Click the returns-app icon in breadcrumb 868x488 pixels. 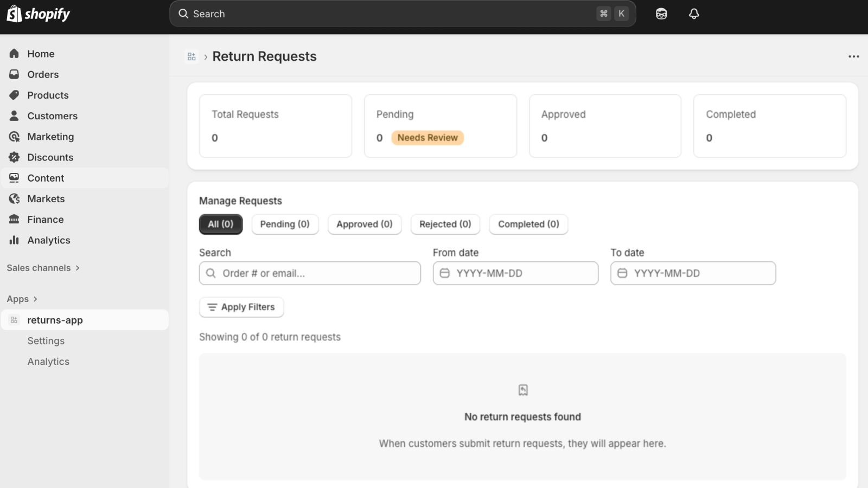point(192,56)
